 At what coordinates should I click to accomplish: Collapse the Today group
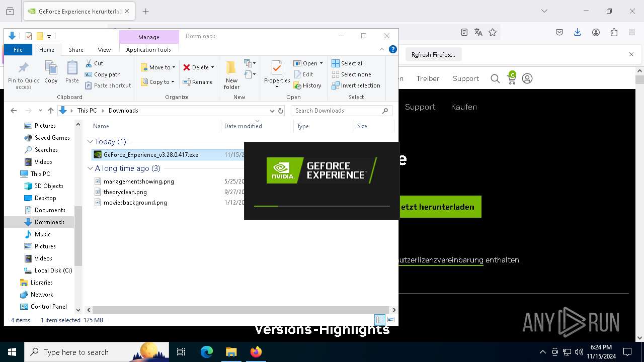(x=90, y=142)
